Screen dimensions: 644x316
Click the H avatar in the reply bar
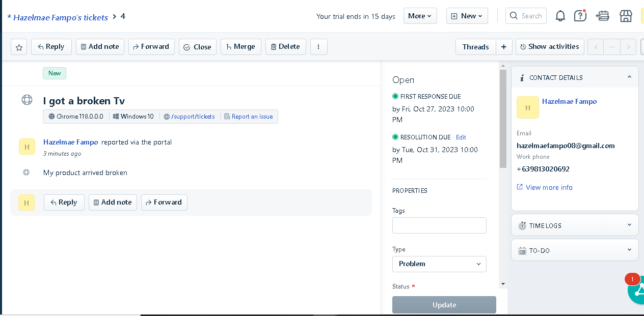(26, 203)
